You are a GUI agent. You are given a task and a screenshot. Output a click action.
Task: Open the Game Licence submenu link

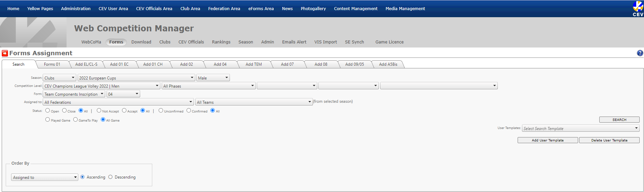[390, 42]
